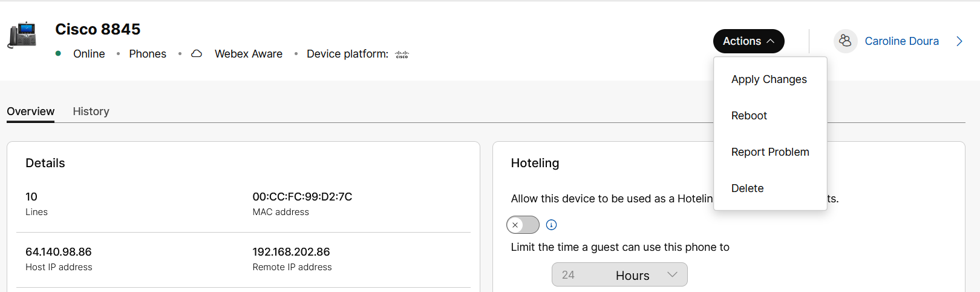Viewport: 980px width, 292px height.
Task: Click the Hoteling info icon
Action: point(551,225)
